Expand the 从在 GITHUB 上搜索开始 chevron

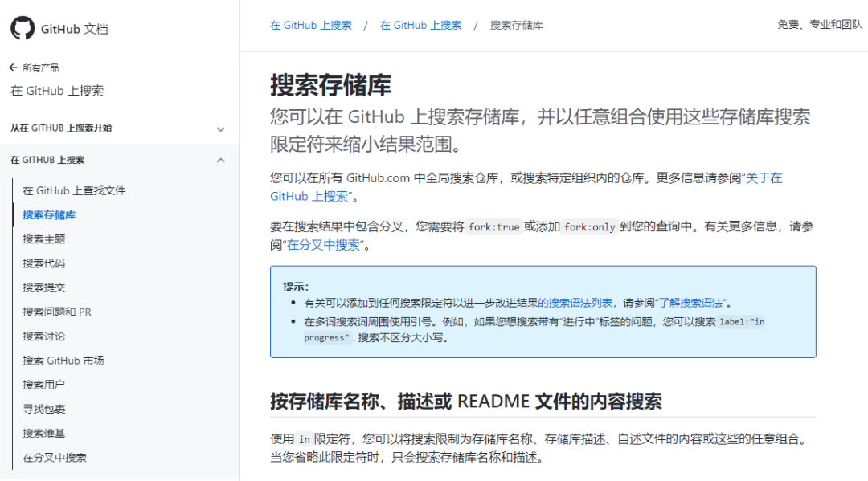pyautogui.click(x=221, y=129)
